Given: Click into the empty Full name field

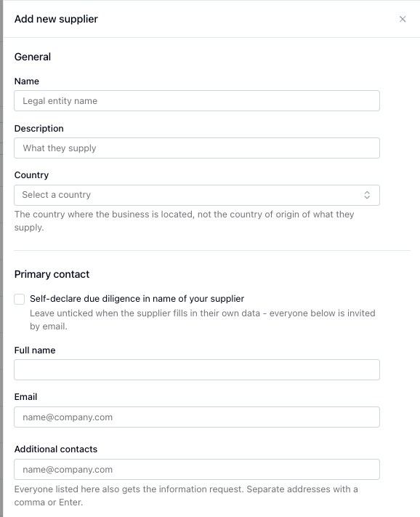Looking at the screenshot, I should [x=197, y=369].
